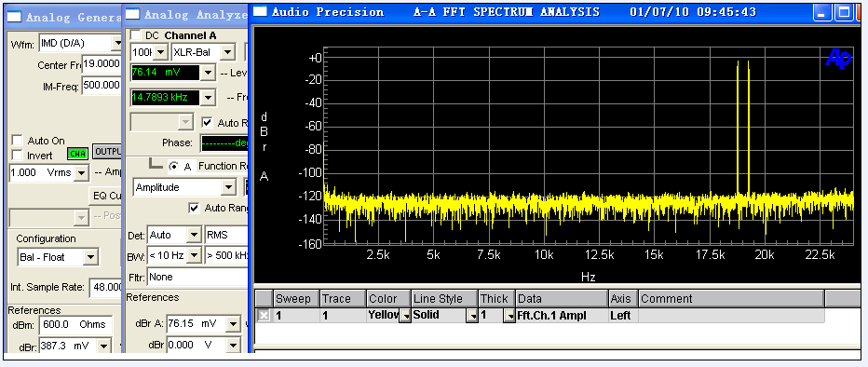Open the generator dBr 387.3 mV units dropdown

(103, 347)
